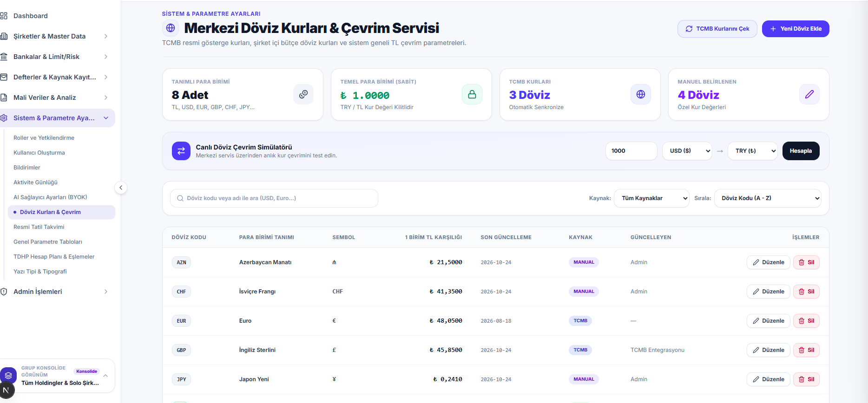Click the globe icon in TCMB Kurları card

pos(641,94)
